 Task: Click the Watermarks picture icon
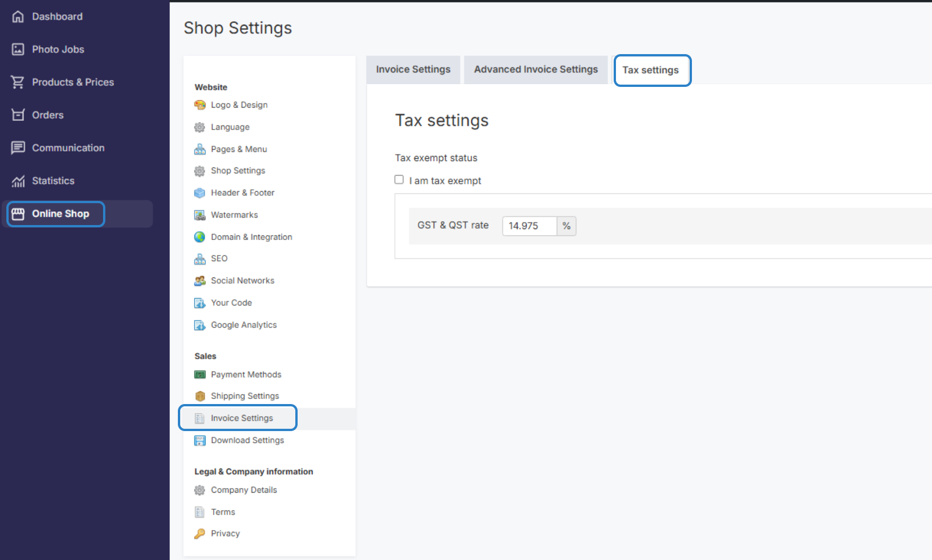200,215
